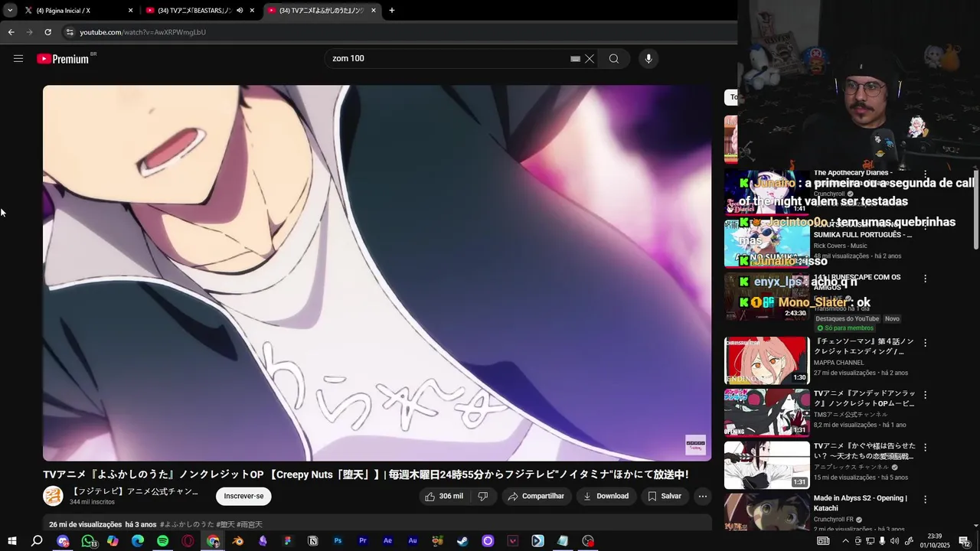980x551 pixels.
Task: Open the MAPPA CHANNEL link
Action: click(x=838, y=363)
